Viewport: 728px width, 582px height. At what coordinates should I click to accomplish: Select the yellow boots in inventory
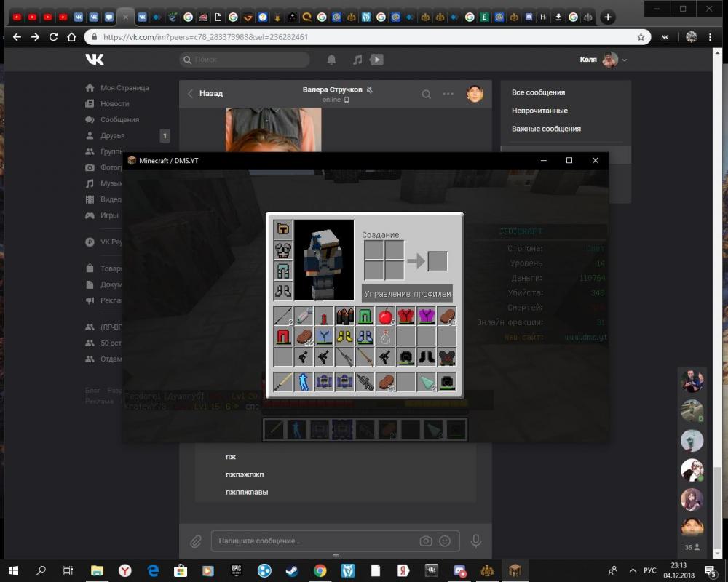click(x=344, y=337)
